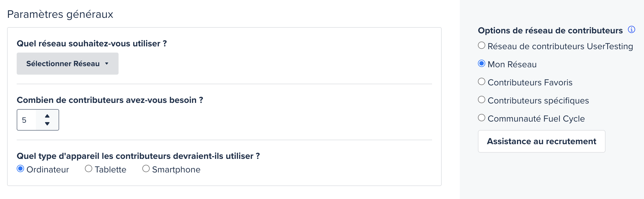Click the 'Quel réseau souhaitez-vous utiliser' label
Screen dimensions: 644x199
coord(92,44)
